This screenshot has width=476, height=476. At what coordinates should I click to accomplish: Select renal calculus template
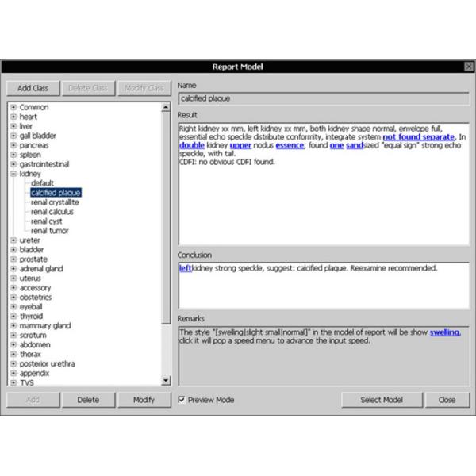tap(52, 212)
